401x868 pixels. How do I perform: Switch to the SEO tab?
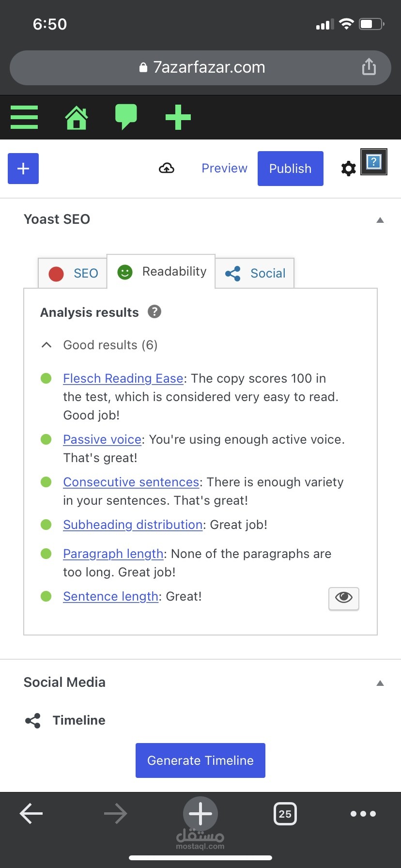point(73,273)
